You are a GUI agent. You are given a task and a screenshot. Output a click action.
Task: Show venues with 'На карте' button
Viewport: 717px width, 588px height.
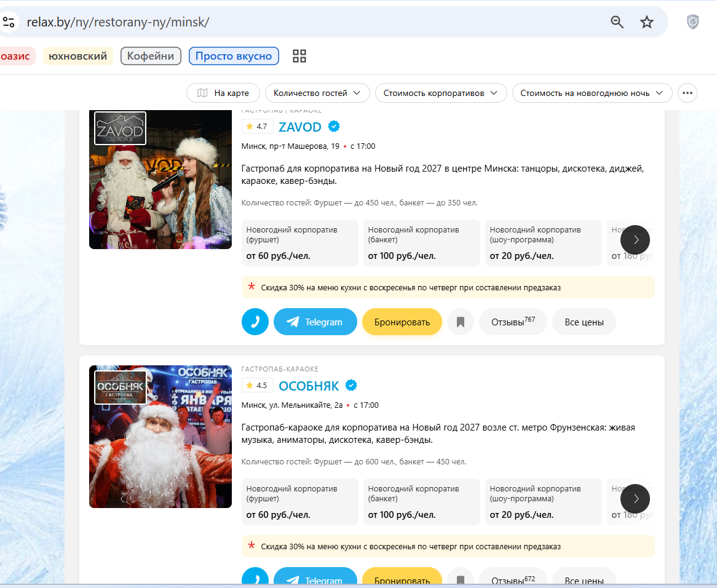223,93
